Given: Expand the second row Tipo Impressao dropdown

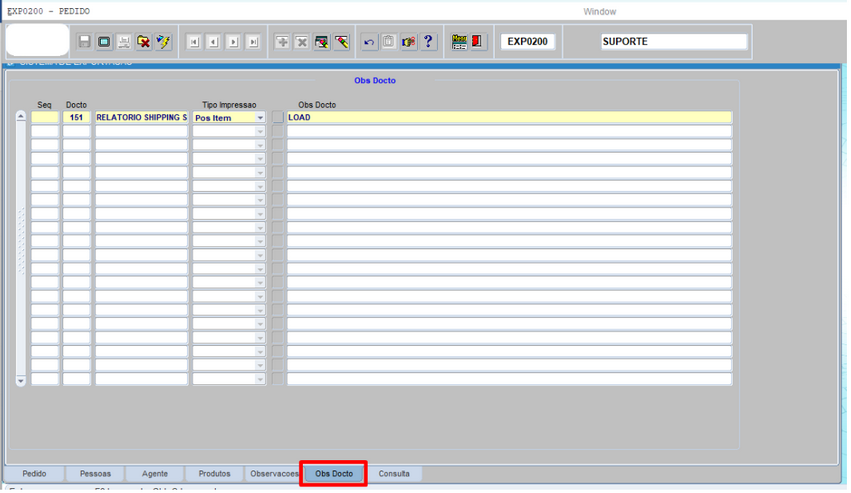Looking at the screenshot, I should point(260,132).
